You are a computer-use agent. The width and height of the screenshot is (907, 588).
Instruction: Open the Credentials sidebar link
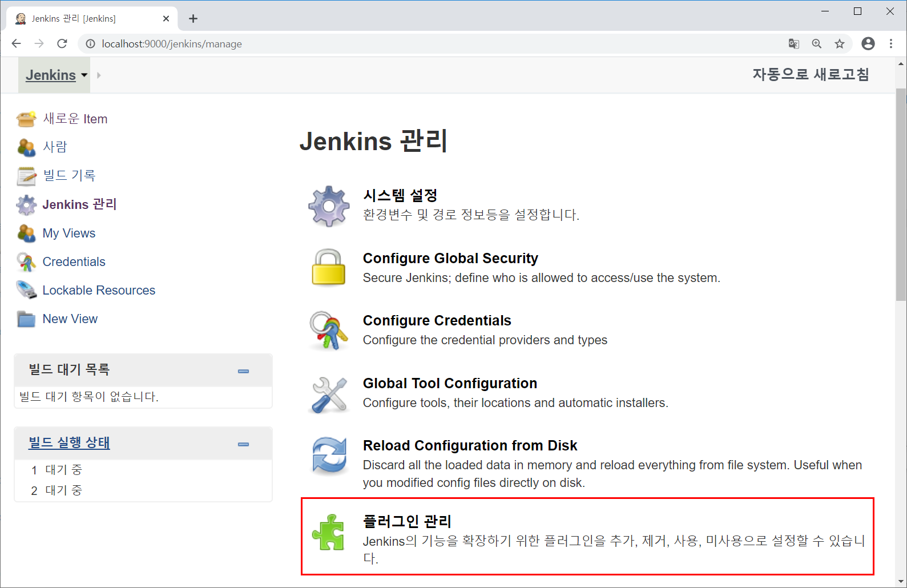click(x=74, y=261)
